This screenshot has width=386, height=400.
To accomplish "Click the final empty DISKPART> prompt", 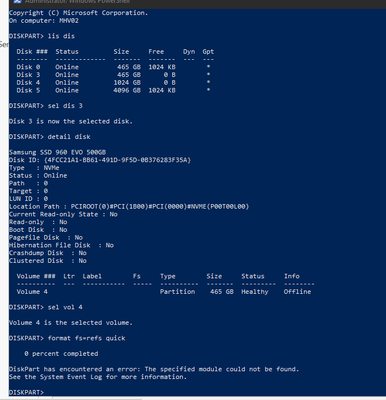I will coord(26,392).
